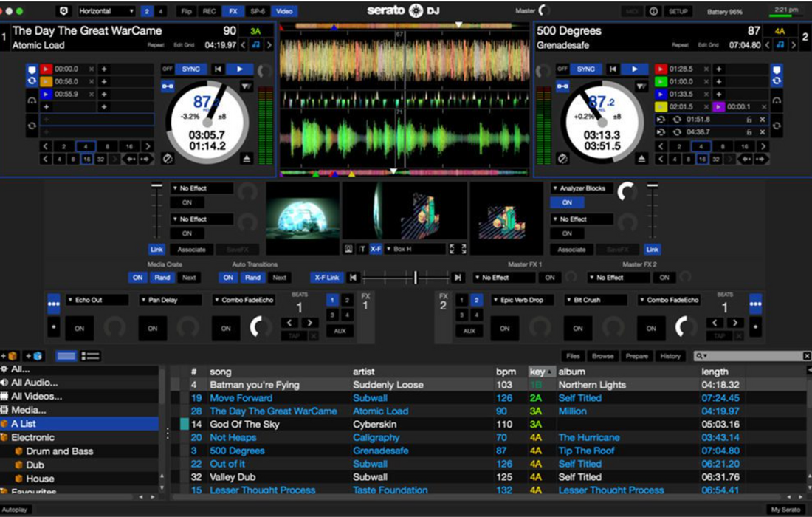This screenshot has width=812, height=517.
Task: Open search options magnifier dropdown
Action: point(702,356)
